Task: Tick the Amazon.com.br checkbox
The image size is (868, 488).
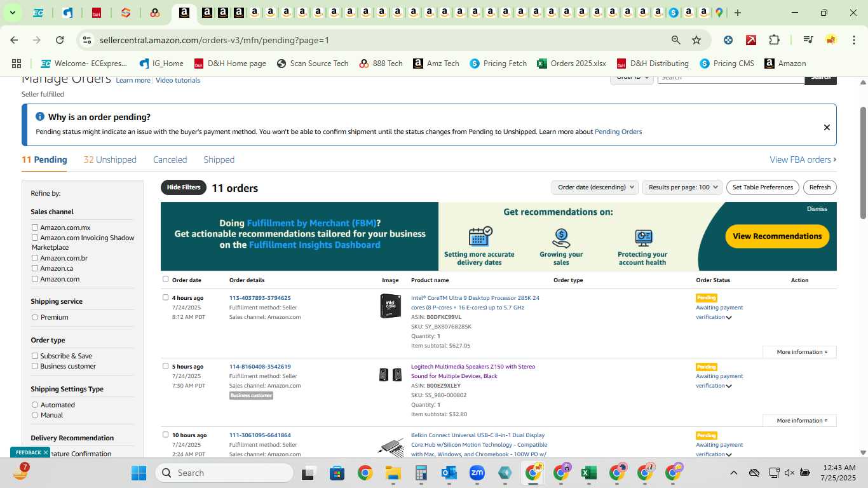Action: pyautogui.click(x=35, y=258)
